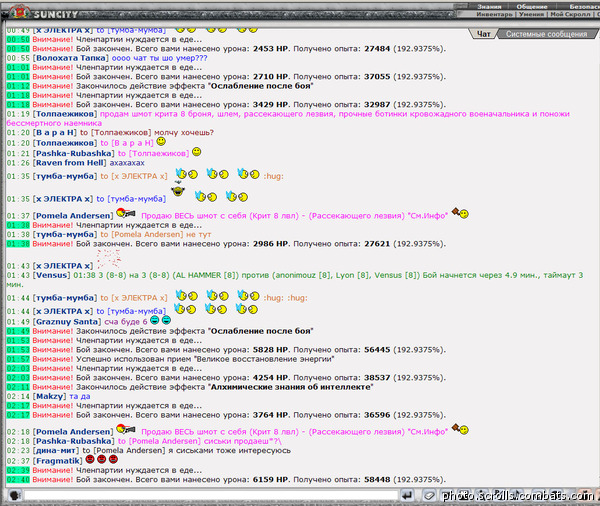
Task: Click the 02:14 timestamp
Action: pyautogui.click(x=18, y=397)
